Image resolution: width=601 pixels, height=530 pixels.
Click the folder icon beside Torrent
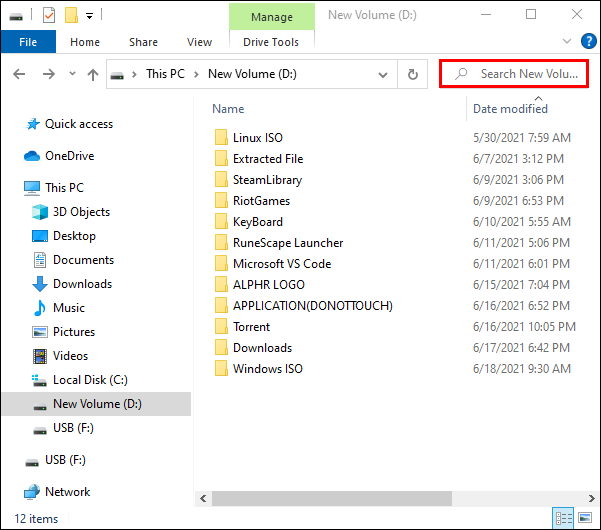click(221, 327)
